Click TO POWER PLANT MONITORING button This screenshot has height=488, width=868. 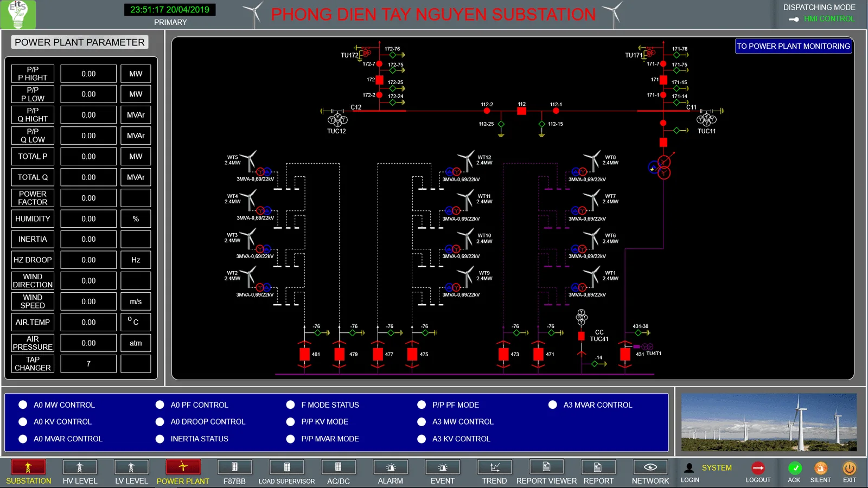pyautogui.click(x=793, y=46)
